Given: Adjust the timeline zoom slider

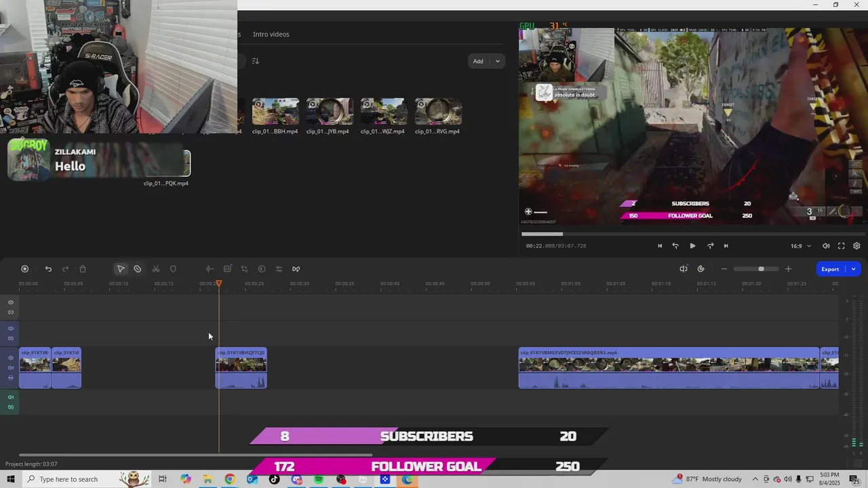Looking at the screenshot, I should [755, 269].
